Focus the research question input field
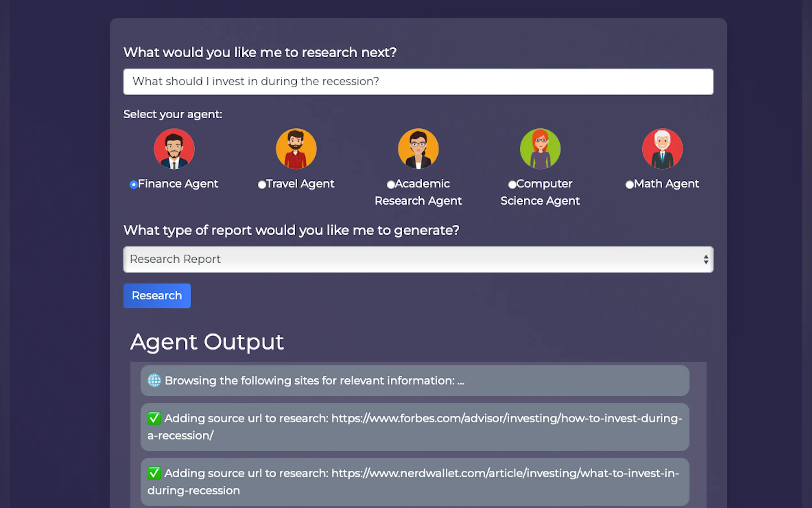This screenshot has height=508, width=812. click(x=418, y=82)
